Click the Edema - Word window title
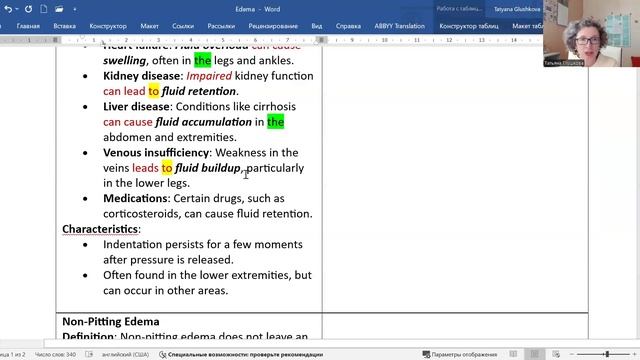640x360 pixels. [258, 9]
